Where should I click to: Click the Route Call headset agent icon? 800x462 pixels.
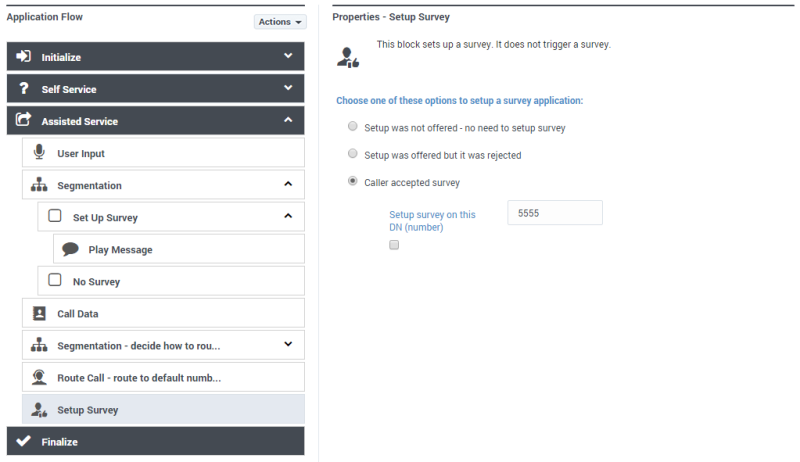(x=40, y=377)
